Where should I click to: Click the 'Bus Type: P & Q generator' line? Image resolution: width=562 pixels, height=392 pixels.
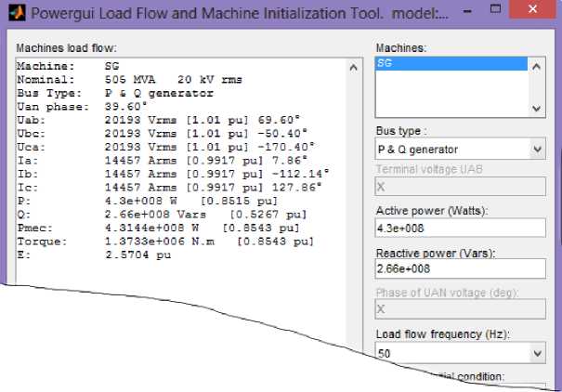coord(115,93)
